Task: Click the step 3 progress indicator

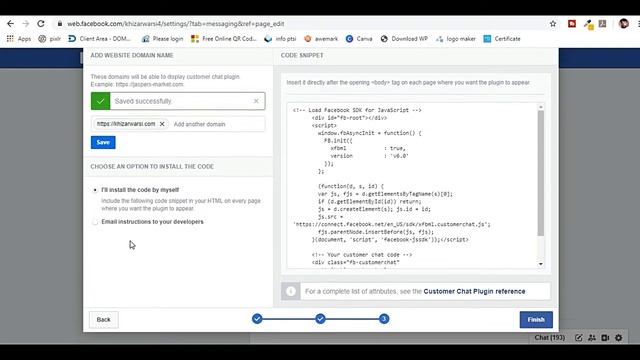Action: pyautogui.click(x=384, y=319)
